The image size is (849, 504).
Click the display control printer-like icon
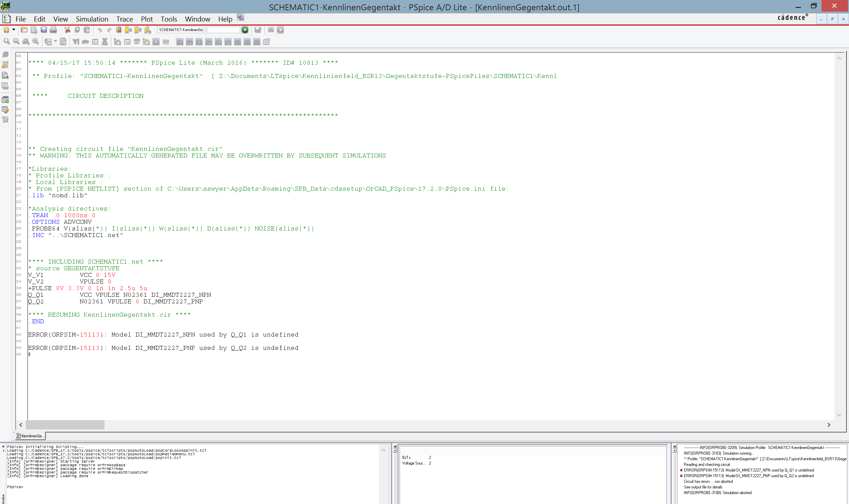(x=48, y=41)
